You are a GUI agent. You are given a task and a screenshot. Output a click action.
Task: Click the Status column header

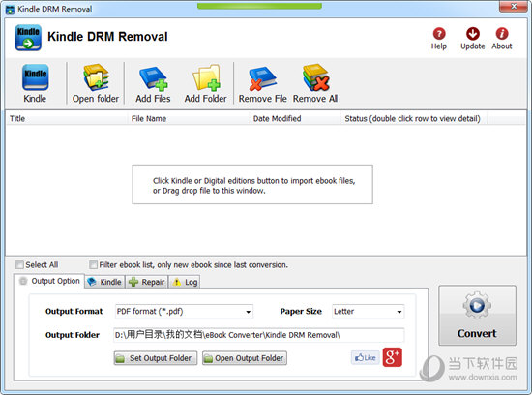[414, 118]
